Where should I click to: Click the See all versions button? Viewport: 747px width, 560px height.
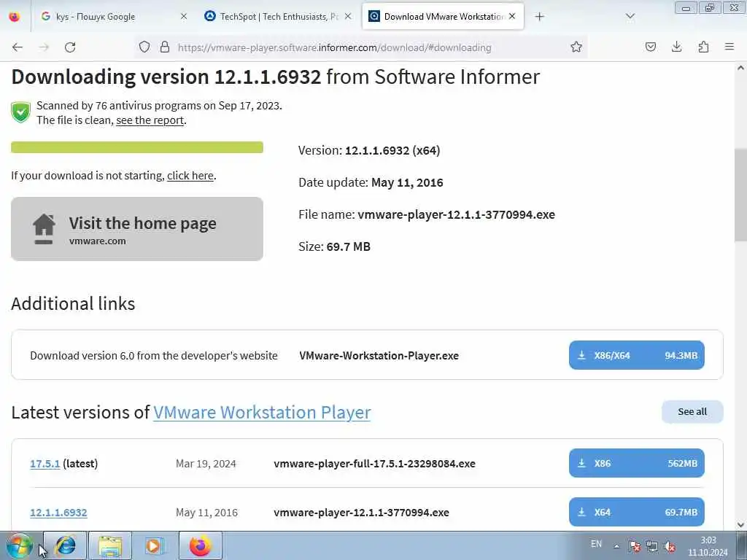[692, 412]
